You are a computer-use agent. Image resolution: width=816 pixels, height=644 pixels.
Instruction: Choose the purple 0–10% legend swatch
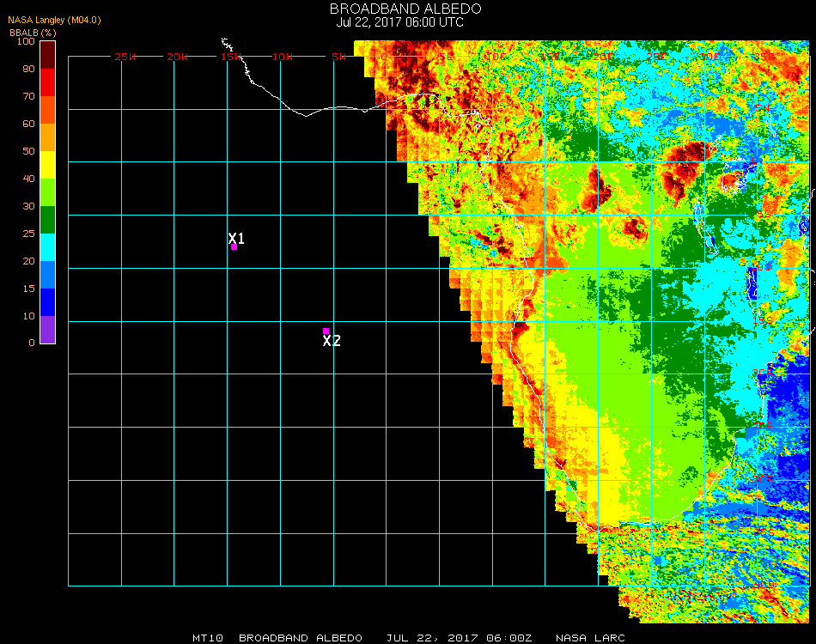coord(48,330)
